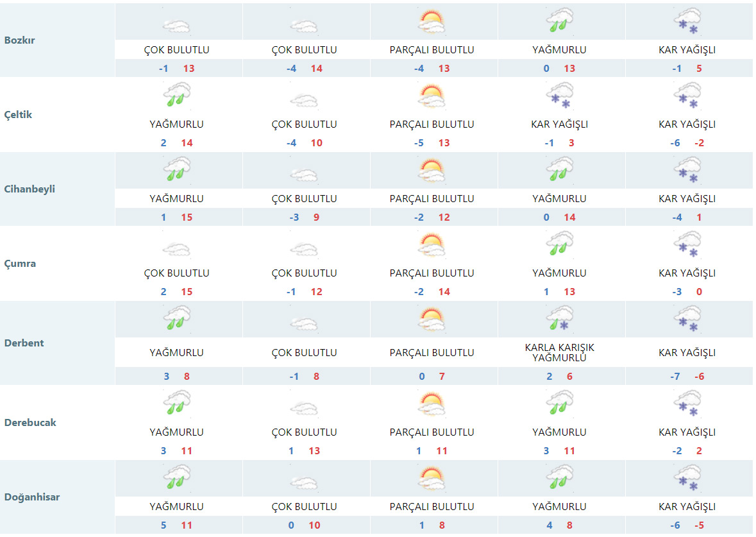Select the Derebucak district label
The height and width of the screenshot is (537, 756).
click(x=30, y=423)
